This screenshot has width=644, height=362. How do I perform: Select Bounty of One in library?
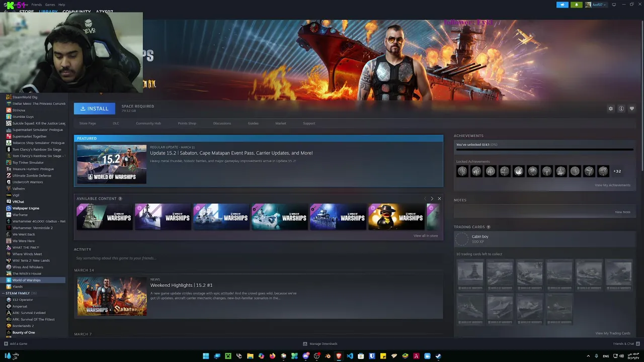[x=24, y=332]
